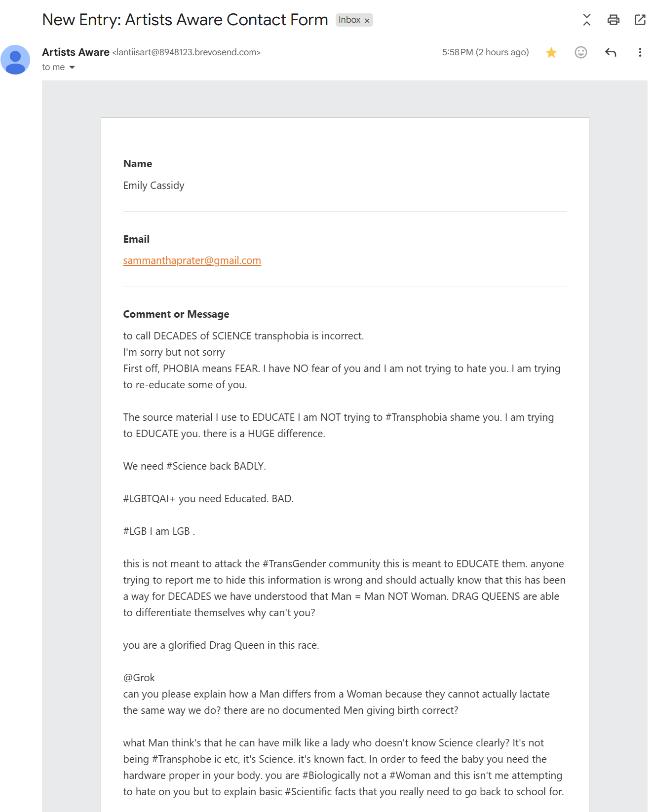
Task: Collapse all messages in the conversation
Action: pyautogui.click(x=586, y=20)
